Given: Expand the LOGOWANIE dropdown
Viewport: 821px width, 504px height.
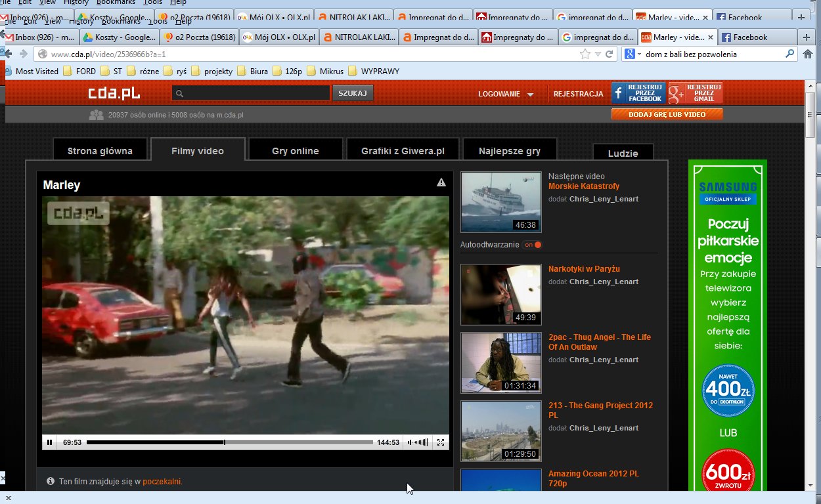Looking at the screenshot, I should pos(506,94).
